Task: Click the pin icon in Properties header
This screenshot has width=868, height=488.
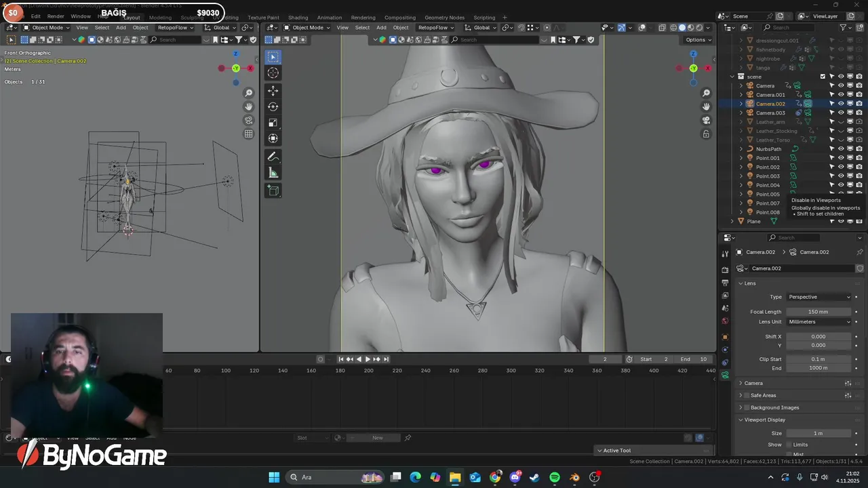Action: [860, 252]
